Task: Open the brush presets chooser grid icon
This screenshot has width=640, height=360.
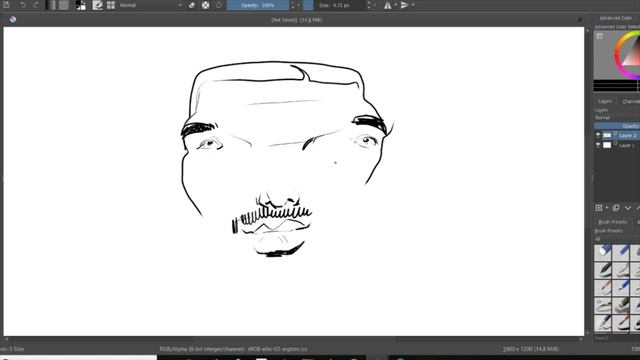Action: (111, 5)
